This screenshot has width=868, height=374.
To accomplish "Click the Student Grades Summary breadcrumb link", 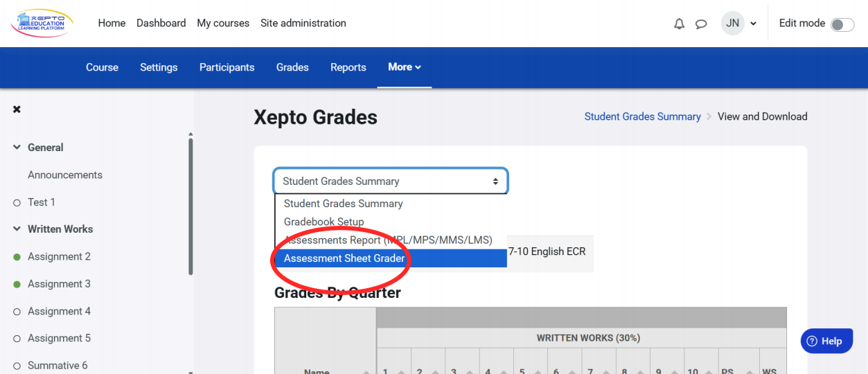I will click(x=642, y=116).
